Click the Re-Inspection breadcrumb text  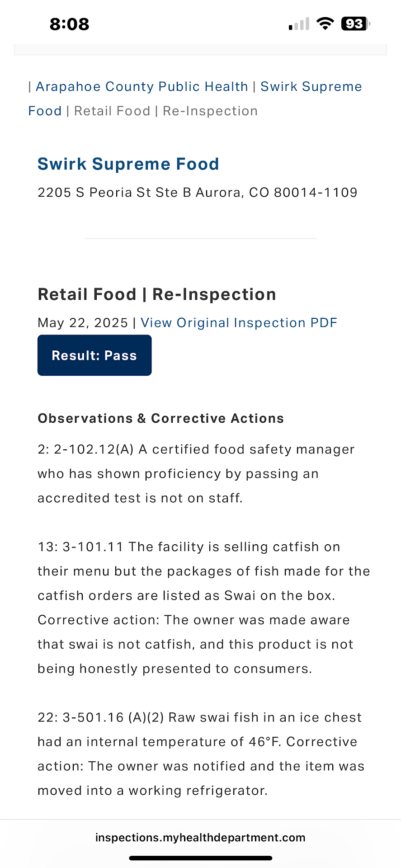click(x=210, y=111)
